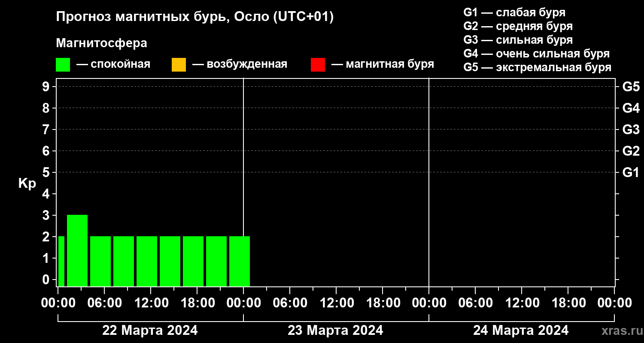
Task: Select the 'G1 — слабая буря' legend line
Action: pyautogui.click(x=514, y=12)
